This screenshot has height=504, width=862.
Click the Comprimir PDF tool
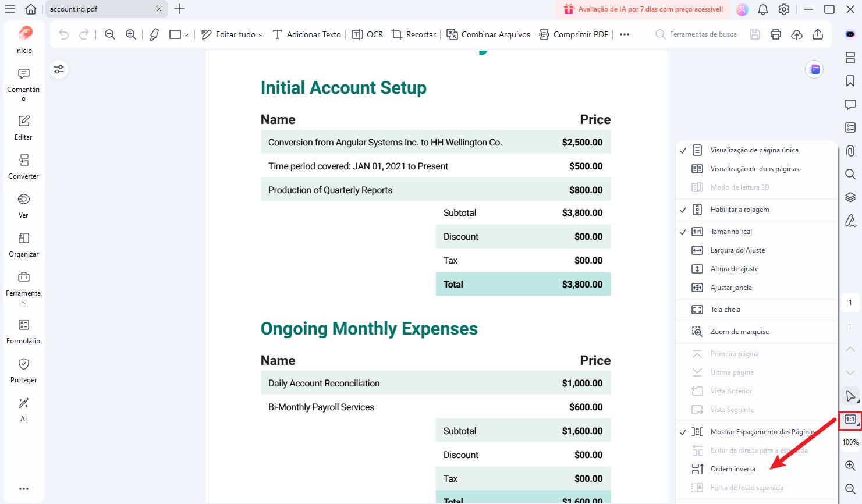[x=574, y=34]
